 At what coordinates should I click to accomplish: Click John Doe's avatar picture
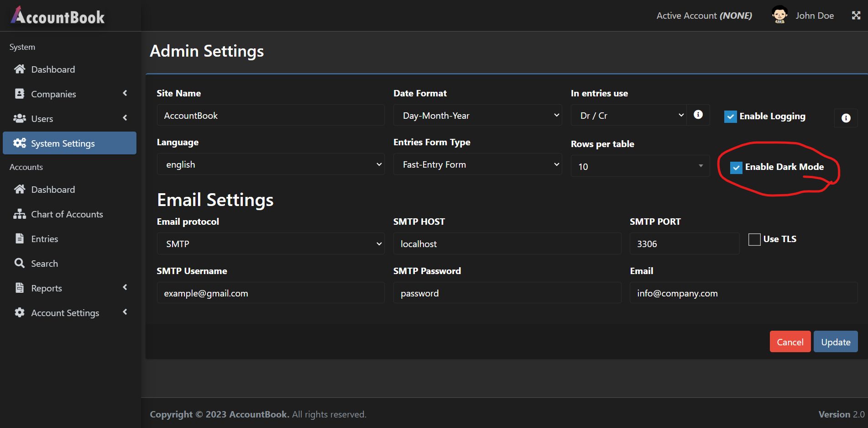coord(779,16)
